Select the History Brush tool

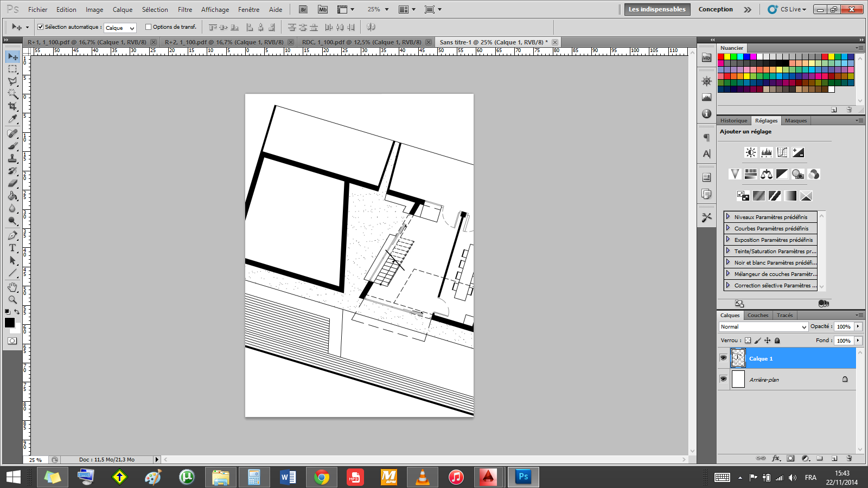pos(12,171)
